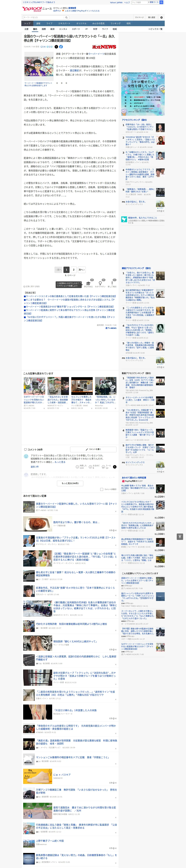The height and width of the screenshot is (868, 186).
Task: Open the 速報 navigation tab
Action: click(38, 24)
